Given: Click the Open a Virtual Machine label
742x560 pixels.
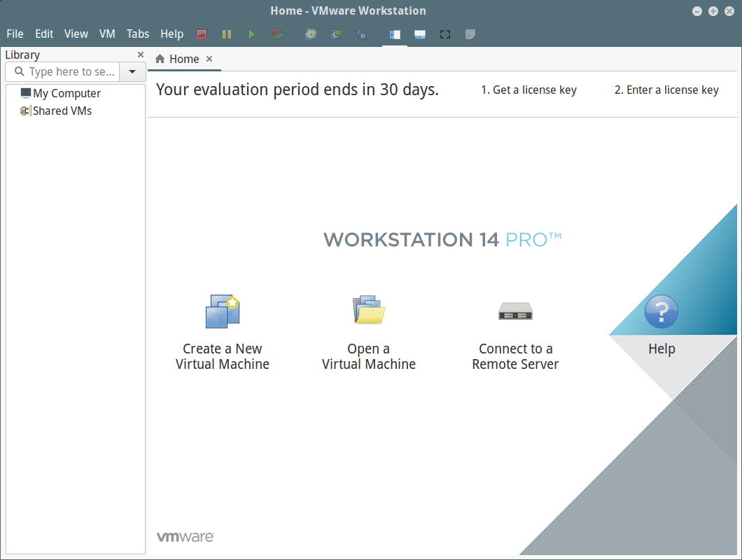Looking at the screenshot, I should tap(369, 356).
